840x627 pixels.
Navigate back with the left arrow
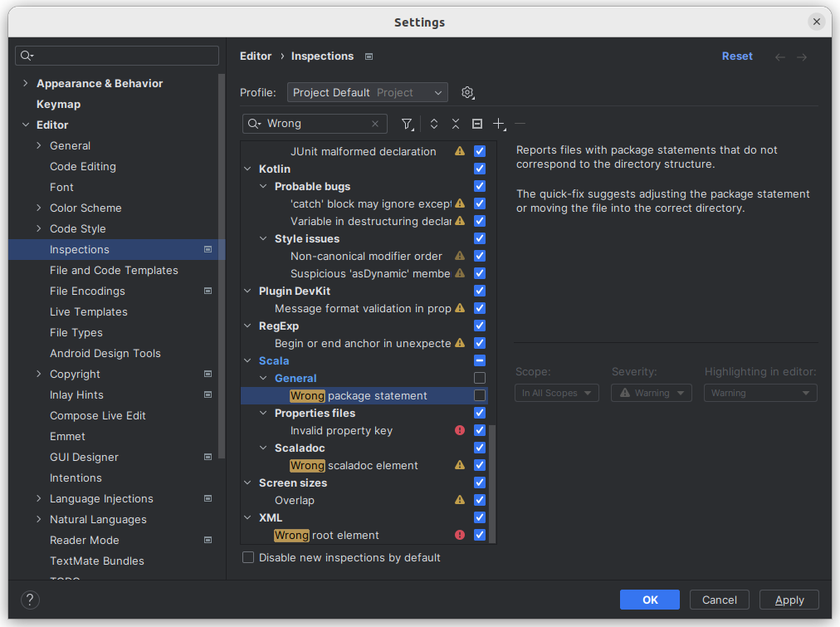pyautogui.click(x=779, y=56)
